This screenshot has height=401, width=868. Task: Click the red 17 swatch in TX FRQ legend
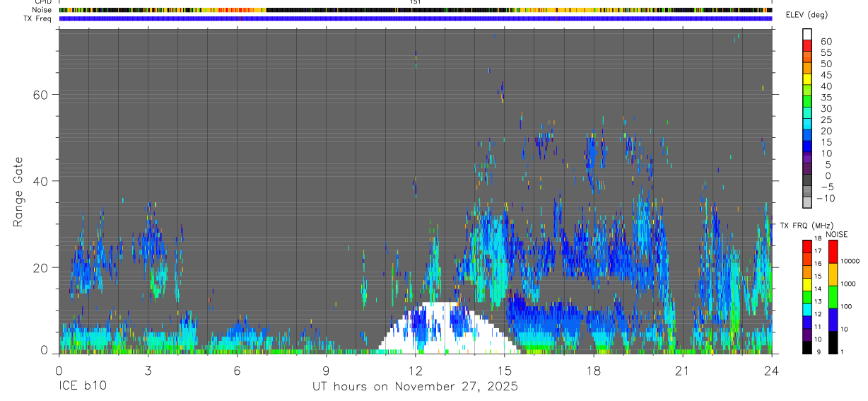[x=807, y=247]
